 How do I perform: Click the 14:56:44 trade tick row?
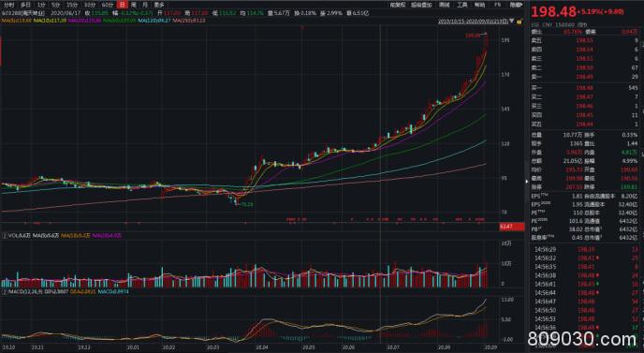tap(585, 292)
